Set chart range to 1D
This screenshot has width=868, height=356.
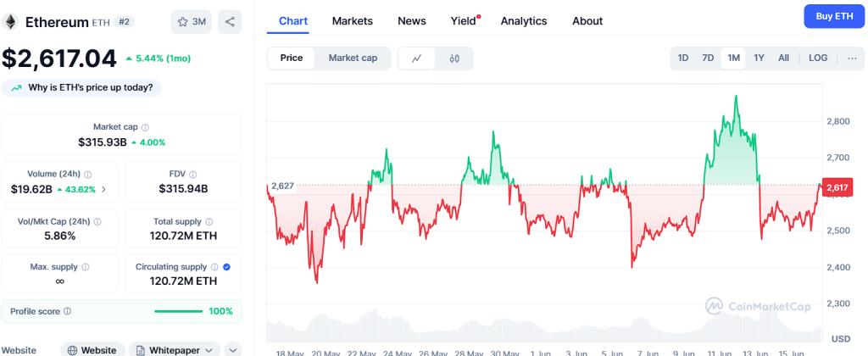pyautogui.click(x=683, y=58)
